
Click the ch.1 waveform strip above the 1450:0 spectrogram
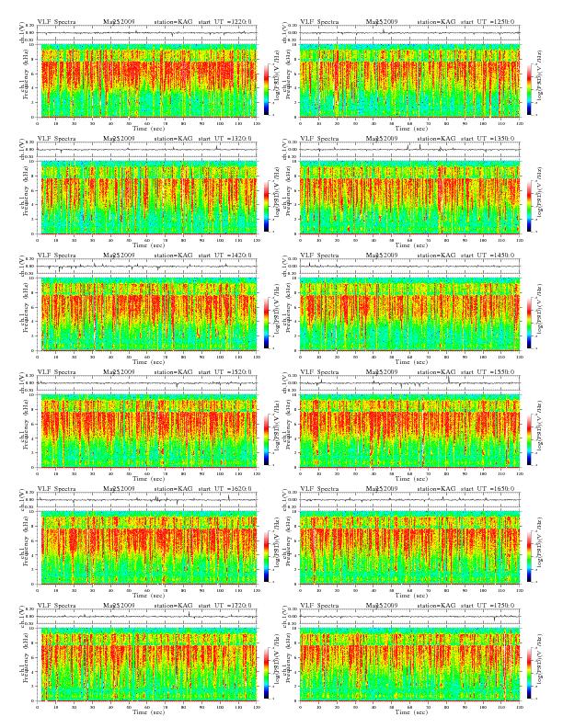tap(410, 267)
